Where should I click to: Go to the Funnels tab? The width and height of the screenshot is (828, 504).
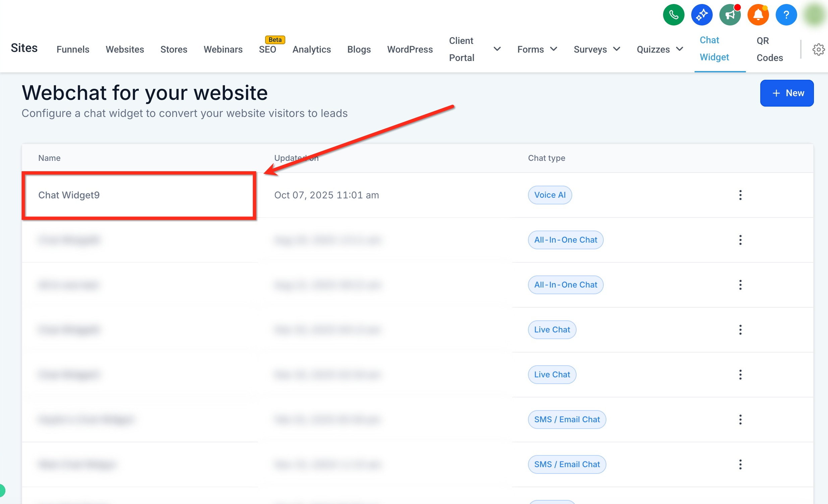pos(73,49)
